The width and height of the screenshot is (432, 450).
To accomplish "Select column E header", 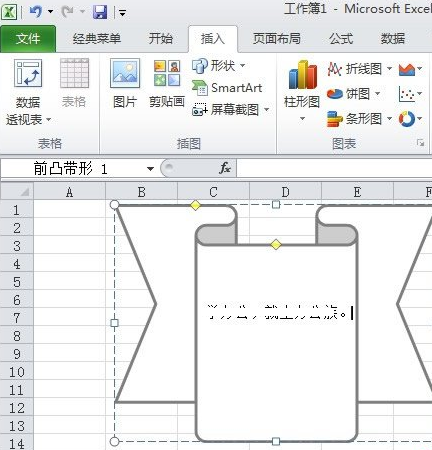I will [357, 192].
